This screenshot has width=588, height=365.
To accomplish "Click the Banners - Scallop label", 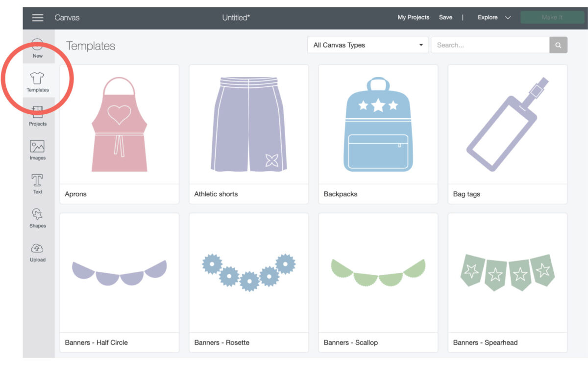I will pos(351,342).
